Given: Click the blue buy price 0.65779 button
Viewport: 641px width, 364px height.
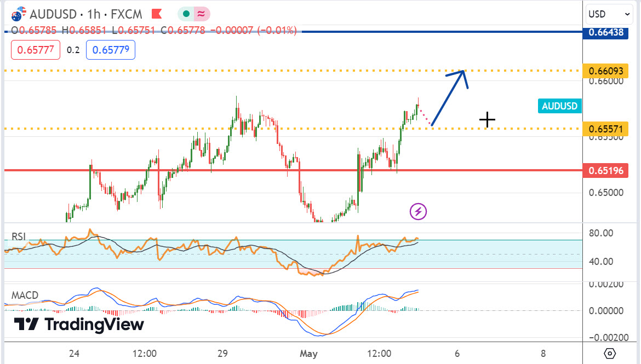Looking at the screenshot, I should point(111,50).
